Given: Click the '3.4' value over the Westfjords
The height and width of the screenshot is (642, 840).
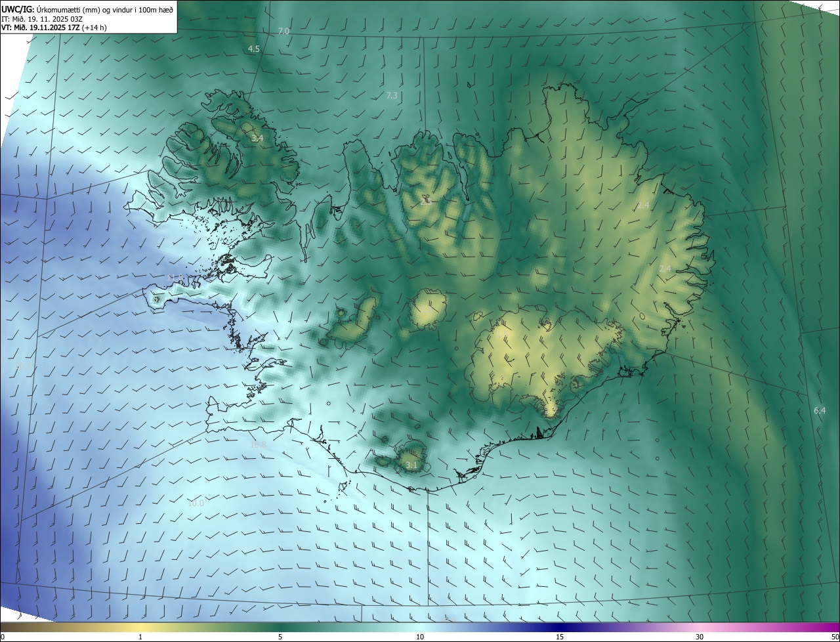Looking at the screenshot, I should (x=257, y=138).
